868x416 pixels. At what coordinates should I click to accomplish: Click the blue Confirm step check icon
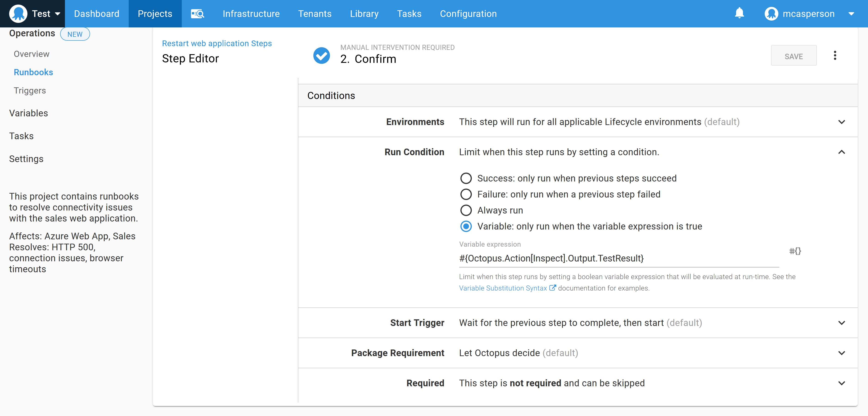(x=322, y=56)
